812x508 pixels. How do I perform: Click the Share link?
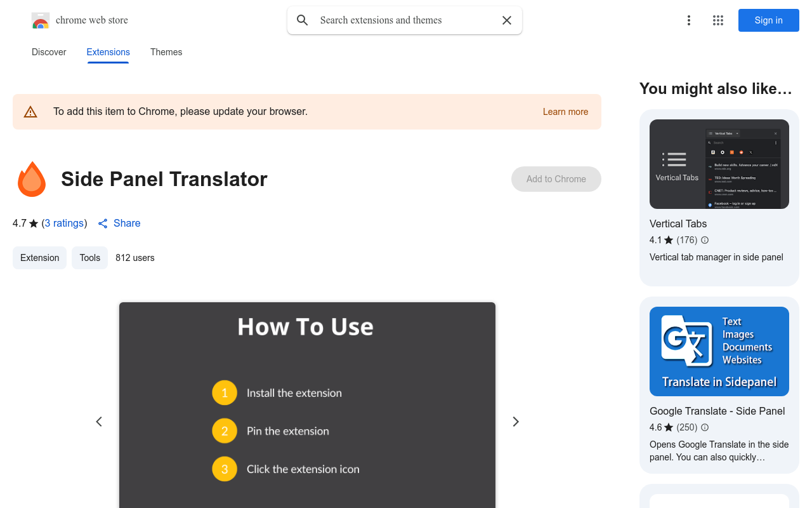coord(127,224)
